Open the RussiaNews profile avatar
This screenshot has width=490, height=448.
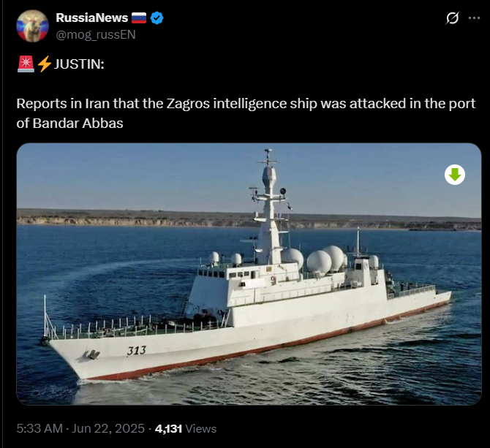click(32, 26)
